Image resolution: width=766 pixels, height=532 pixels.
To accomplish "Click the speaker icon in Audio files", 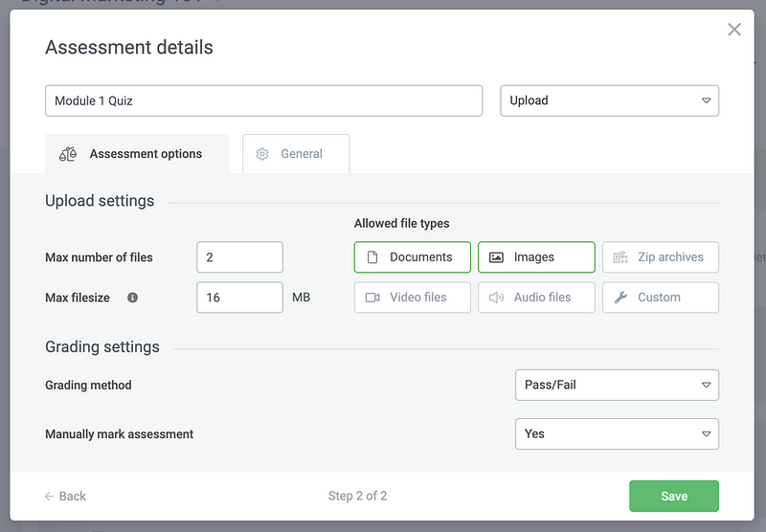I will point(496,298).
